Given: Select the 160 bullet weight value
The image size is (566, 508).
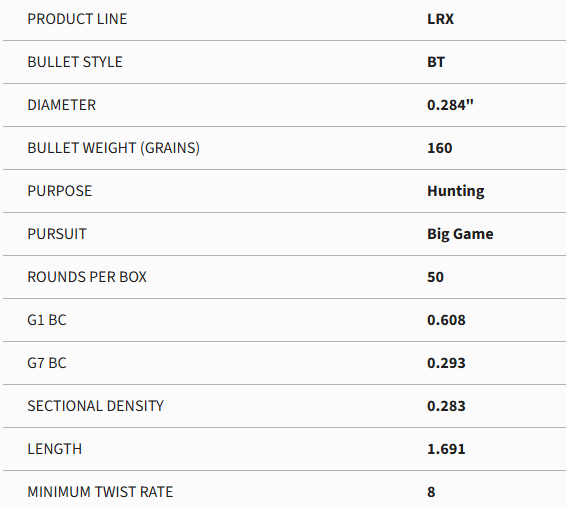Looking at the screenshot, I should pos(440,148).
